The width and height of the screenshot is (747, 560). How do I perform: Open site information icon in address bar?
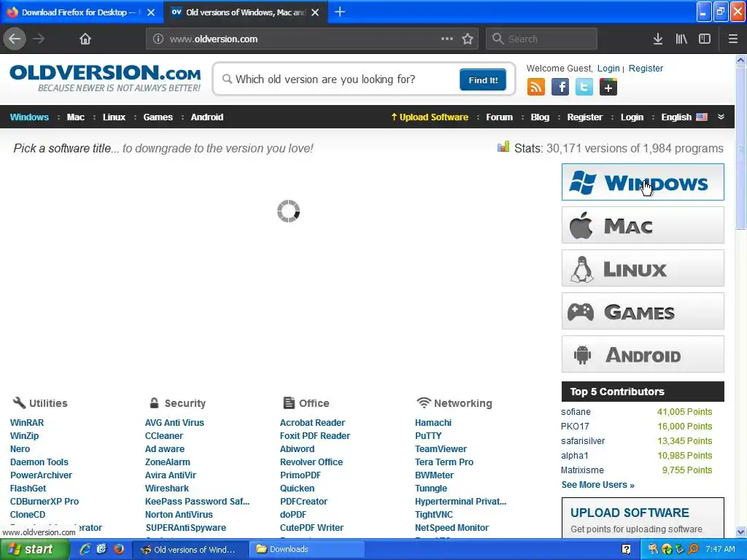[158, 39]
